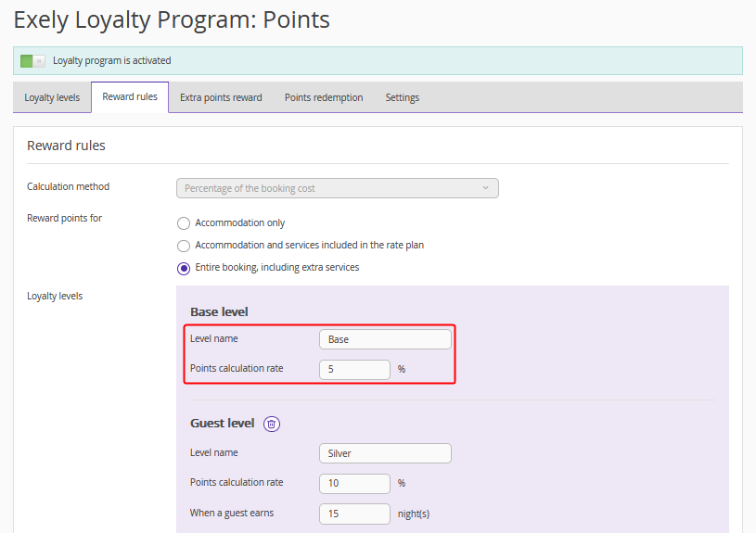This screenshot has width=756, height=533.
Task: Select Accommodation only radio option
Action: point(184,223)
